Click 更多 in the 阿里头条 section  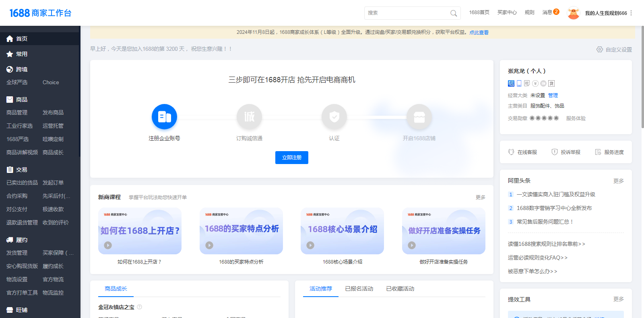(619, 181)
